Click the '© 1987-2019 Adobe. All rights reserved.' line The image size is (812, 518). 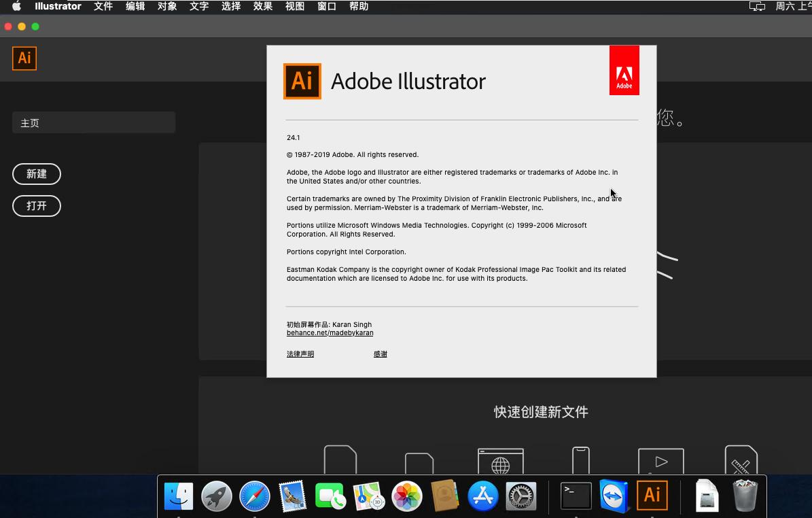pos(353,155)
